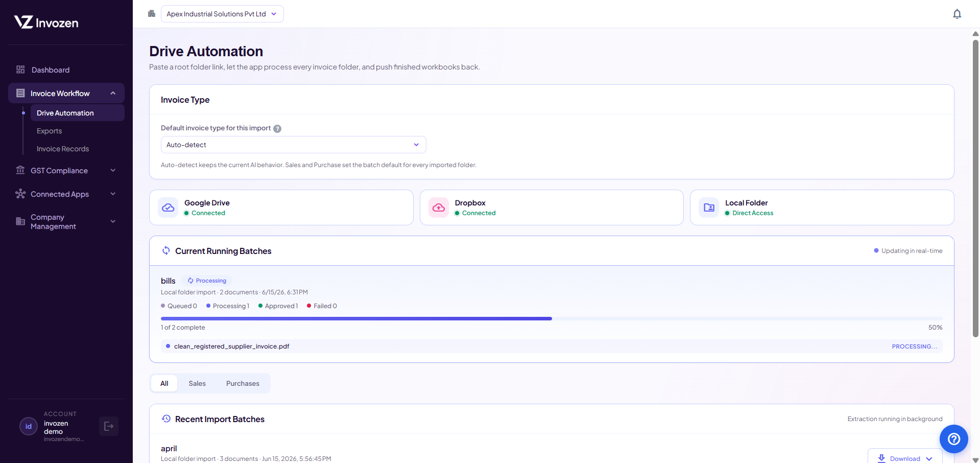Click the company building icon beside selector
The width and height of the screenshot is (980, 463).
pos(152,14)
